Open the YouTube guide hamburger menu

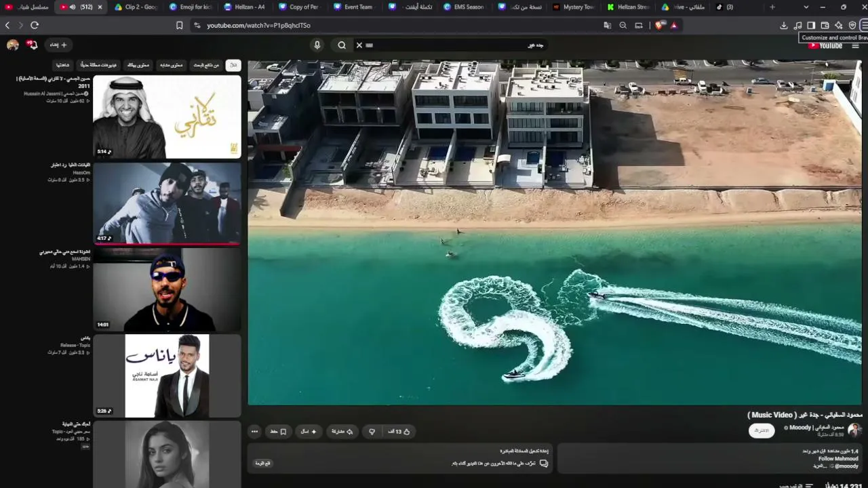point(855,45)
